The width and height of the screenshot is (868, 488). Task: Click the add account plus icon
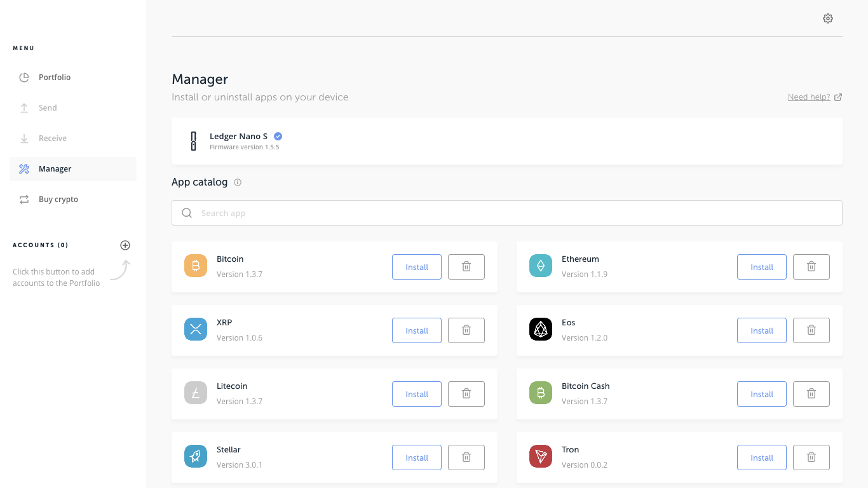click(x=125, y=245)
